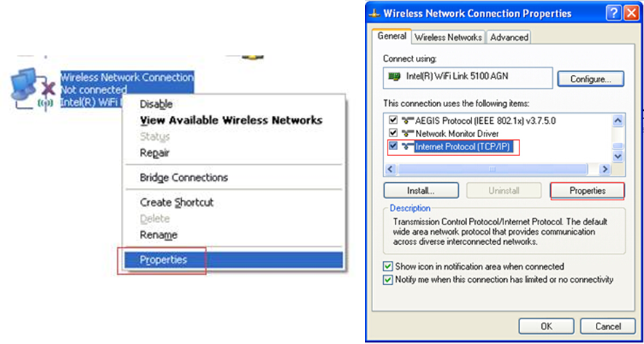Click the AEGIS Protocol network icon
The height and width of the screenshot is (344, 644).
[x=407, y=121]
